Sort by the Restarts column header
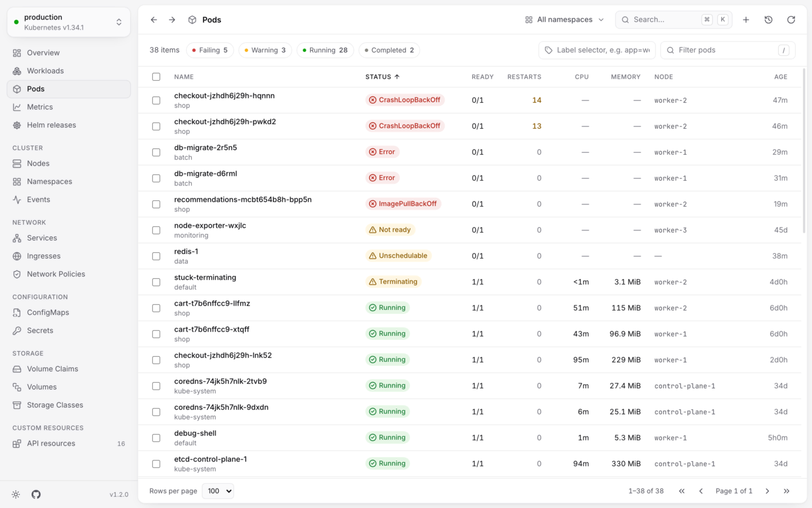 pos(524,77)
